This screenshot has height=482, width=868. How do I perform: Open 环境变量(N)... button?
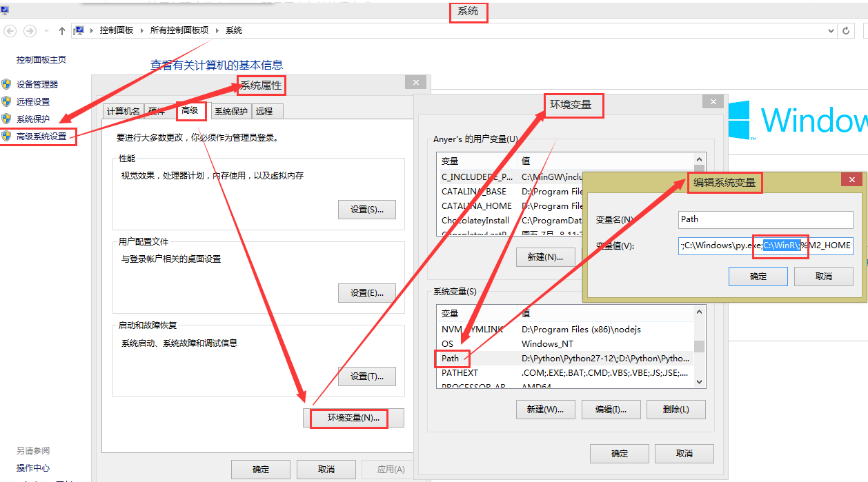(353, 418)
